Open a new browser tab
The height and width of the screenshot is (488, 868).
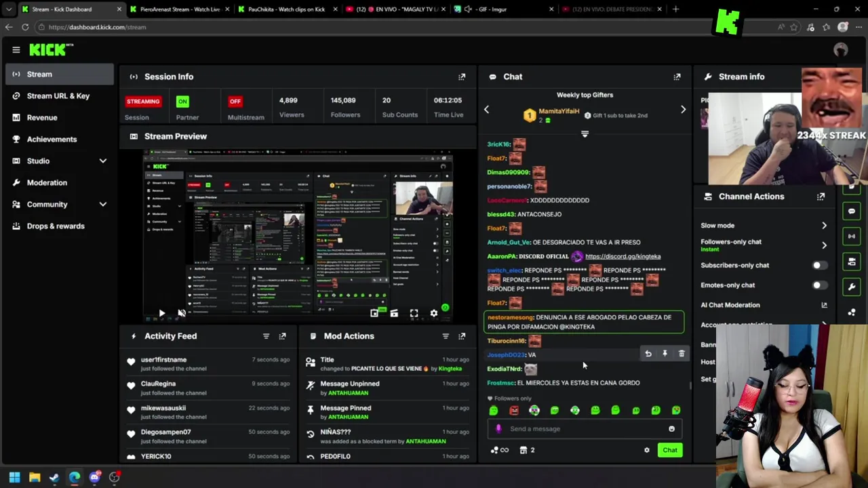point(675,9)
